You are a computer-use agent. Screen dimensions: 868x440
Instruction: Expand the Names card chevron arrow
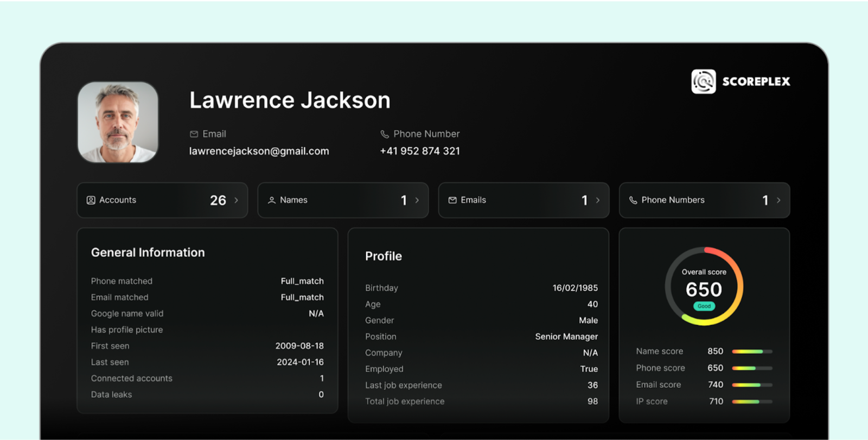417,200
